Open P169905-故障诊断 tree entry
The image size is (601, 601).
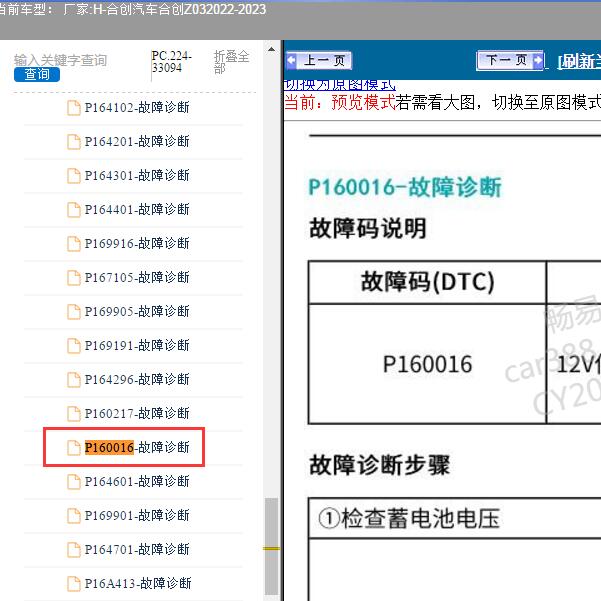pyautogui.click(x=137, y=312)
